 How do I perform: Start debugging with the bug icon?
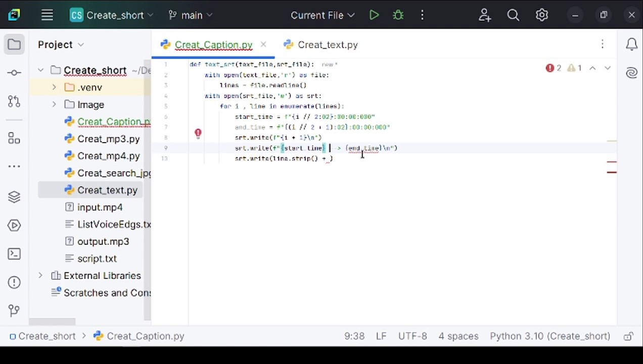[398, 15]
